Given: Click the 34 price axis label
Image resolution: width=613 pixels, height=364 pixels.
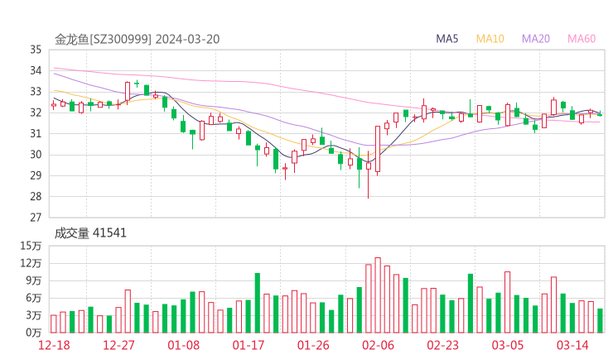Looking at the screenshot, I should coord(36,70).
